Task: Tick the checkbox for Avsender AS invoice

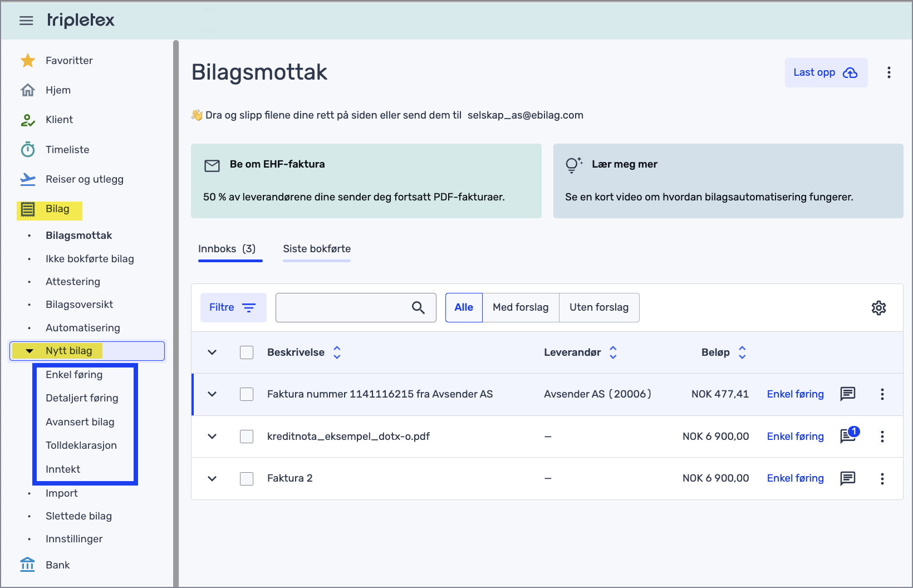Action: click(247, 394)
